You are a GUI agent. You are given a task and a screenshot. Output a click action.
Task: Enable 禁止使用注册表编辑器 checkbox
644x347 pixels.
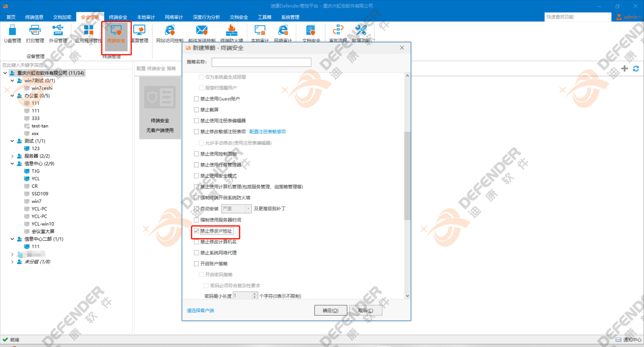[196, 121]
